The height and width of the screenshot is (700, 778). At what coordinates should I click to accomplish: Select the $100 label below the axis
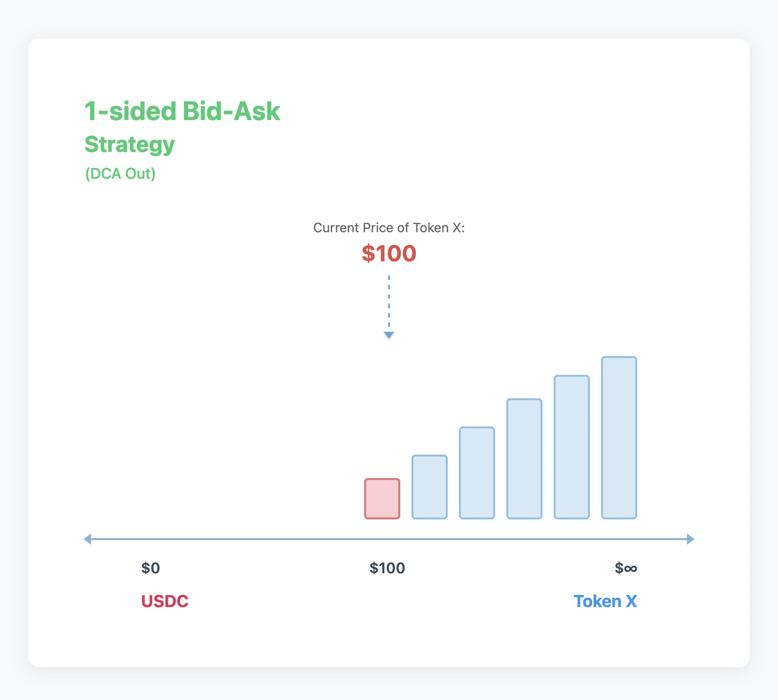tap(387, 568)
